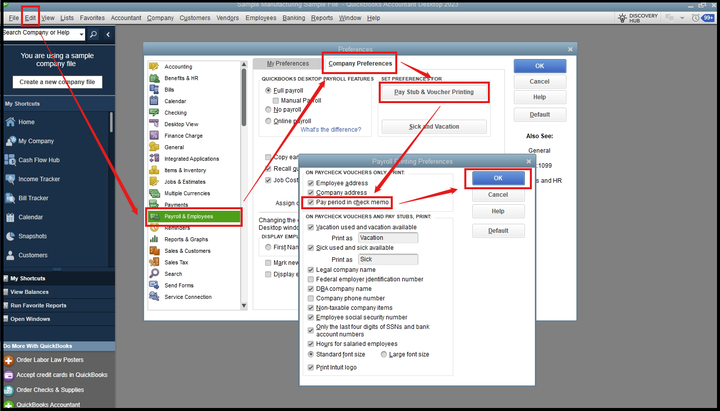
Task: Click Default in Payroll Printing Preferences
Action: click(x=498, y=231)
